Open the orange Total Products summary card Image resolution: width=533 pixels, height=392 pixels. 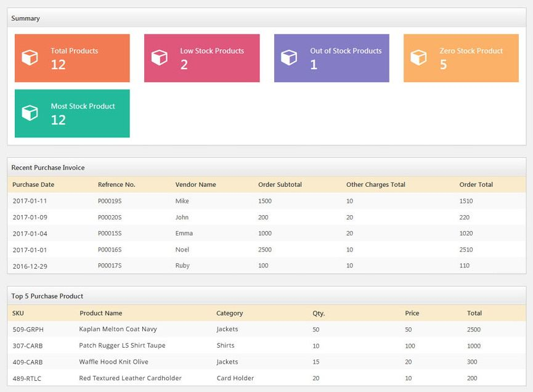(72, 58)
